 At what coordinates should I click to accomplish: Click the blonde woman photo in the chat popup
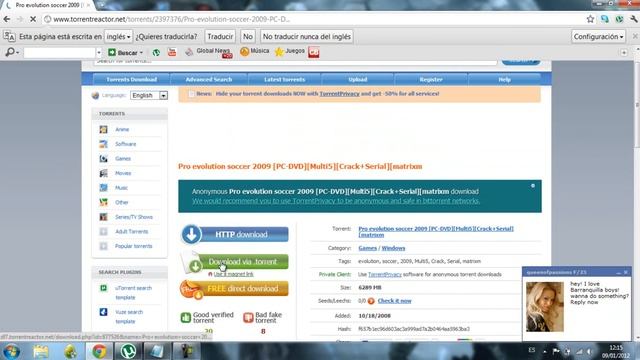pos(544,307)
